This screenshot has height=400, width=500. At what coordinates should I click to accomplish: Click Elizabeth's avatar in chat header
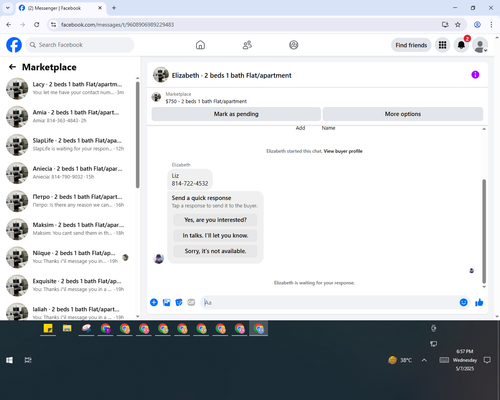pos(161,75)
